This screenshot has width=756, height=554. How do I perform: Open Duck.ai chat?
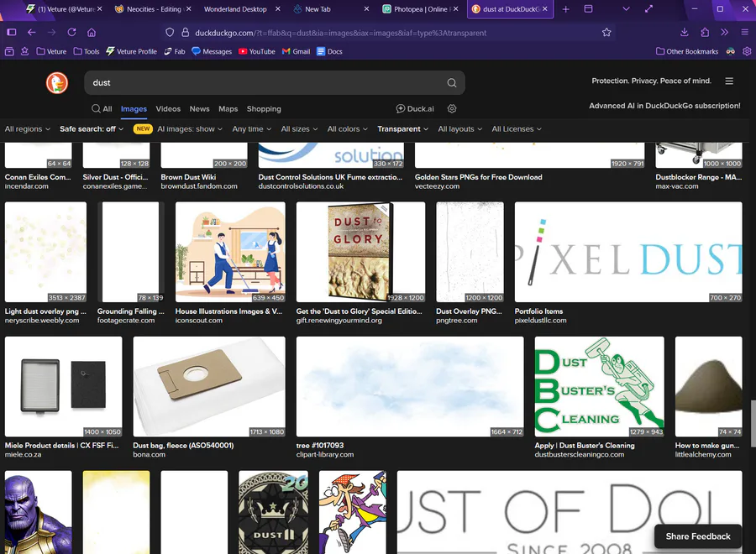[x=415, y=109]
